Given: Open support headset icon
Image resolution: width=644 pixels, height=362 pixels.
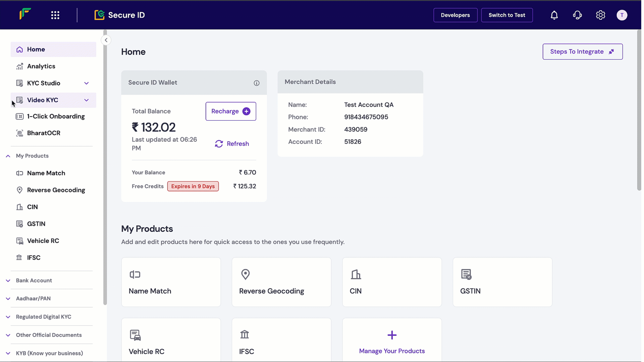Looking at the screenshot, I should [577, 15].
